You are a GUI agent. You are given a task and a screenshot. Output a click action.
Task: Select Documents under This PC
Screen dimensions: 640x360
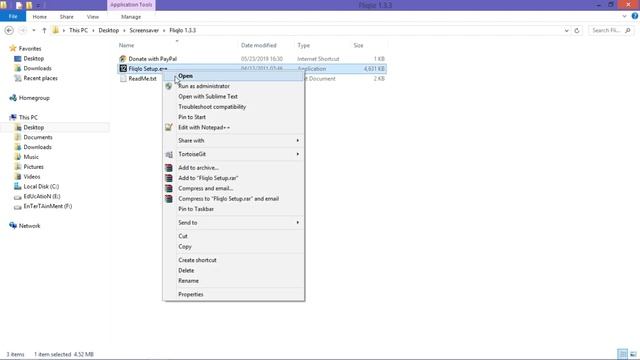[x=38, y=137]
